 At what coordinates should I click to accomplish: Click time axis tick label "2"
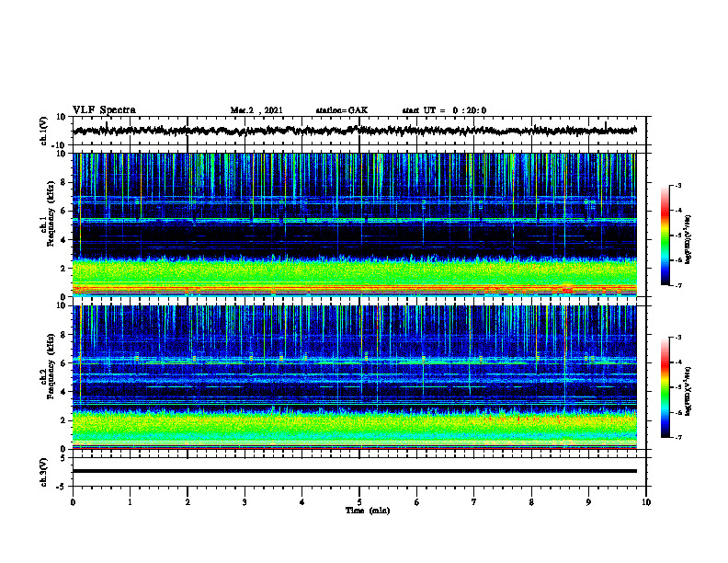[188, 502]
